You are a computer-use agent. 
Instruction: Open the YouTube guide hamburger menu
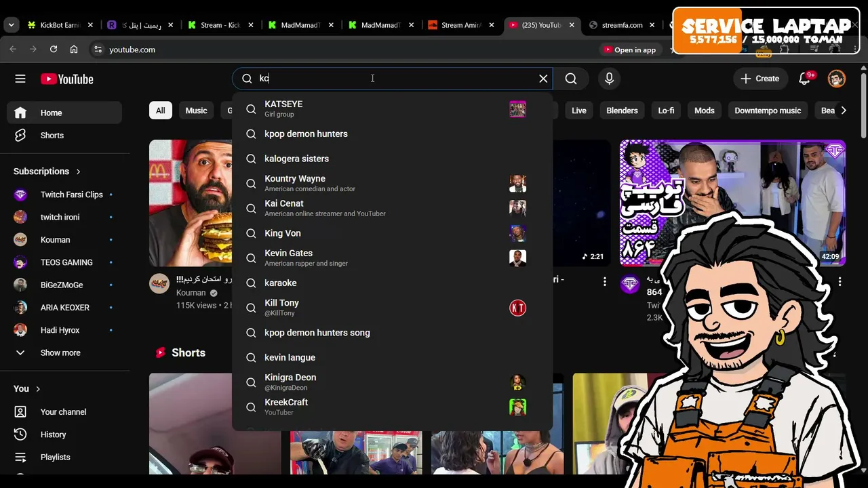point(20,79)
